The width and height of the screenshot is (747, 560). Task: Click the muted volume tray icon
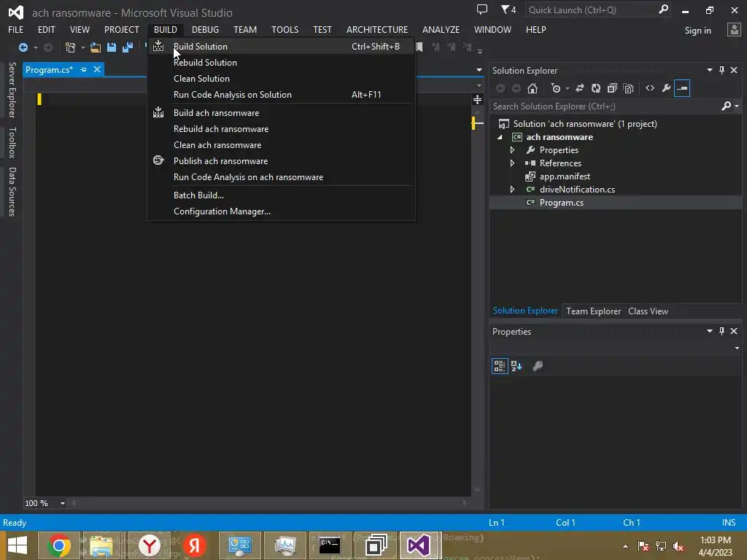tap(678, 546)
